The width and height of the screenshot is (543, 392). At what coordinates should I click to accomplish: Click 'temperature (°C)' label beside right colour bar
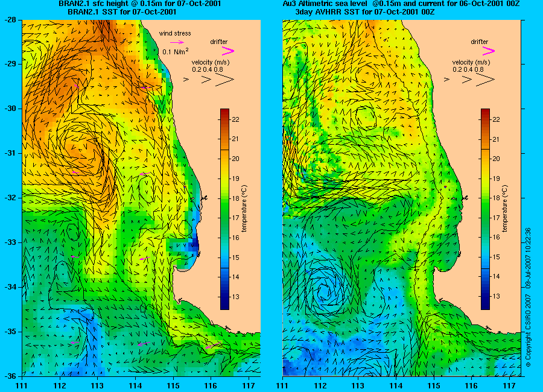point(504,209)
